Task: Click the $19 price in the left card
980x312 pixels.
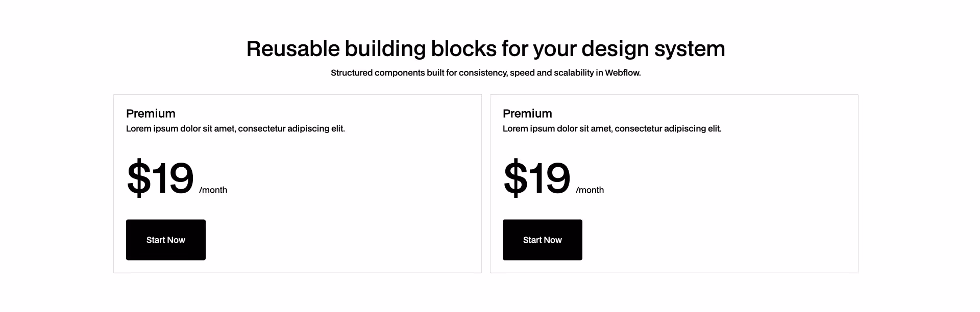Action: tap(160, 177)
